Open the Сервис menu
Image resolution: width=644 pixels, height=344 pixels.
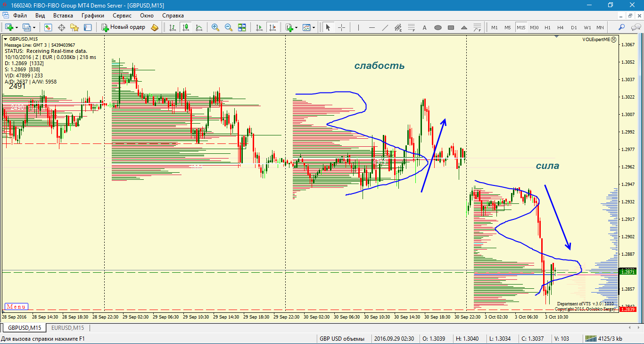pos(122,15)
